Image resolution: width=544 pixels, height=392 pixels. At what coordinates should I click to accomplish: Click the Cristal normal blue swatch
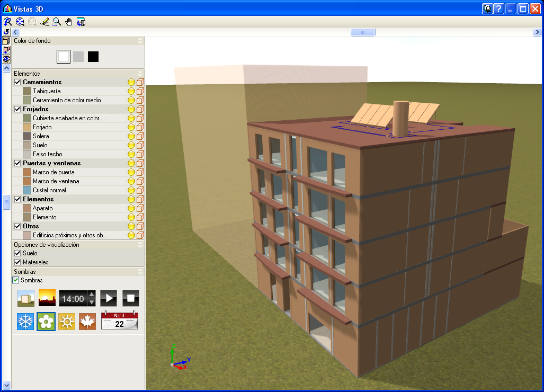[27, 191]
